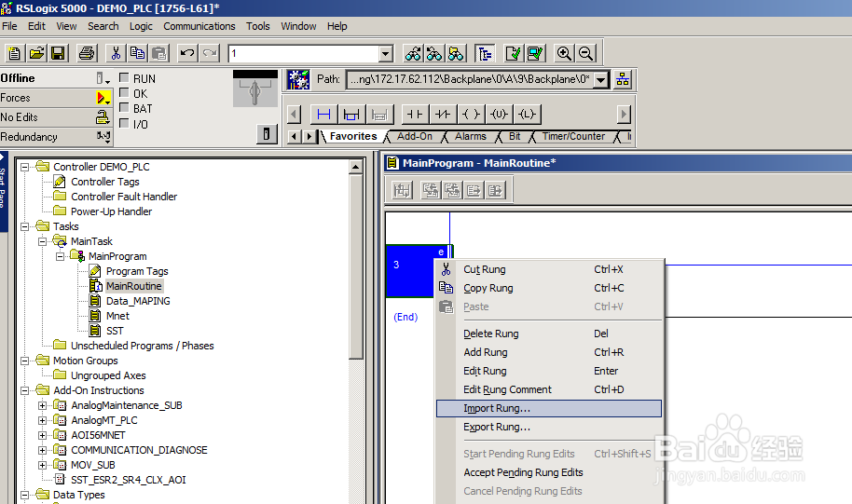Image resolution: width=852 pixels, height=504 pixels.
Task: Open the Logic menu
Action: point(141,26)
